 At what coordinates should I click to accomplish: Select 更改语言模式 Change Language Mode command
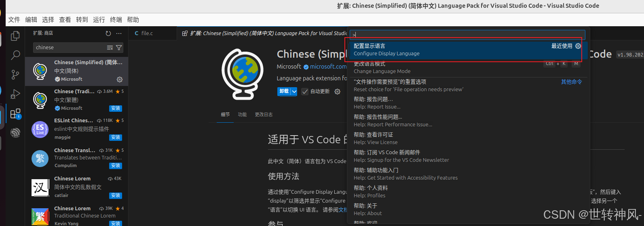coord(467,67)
